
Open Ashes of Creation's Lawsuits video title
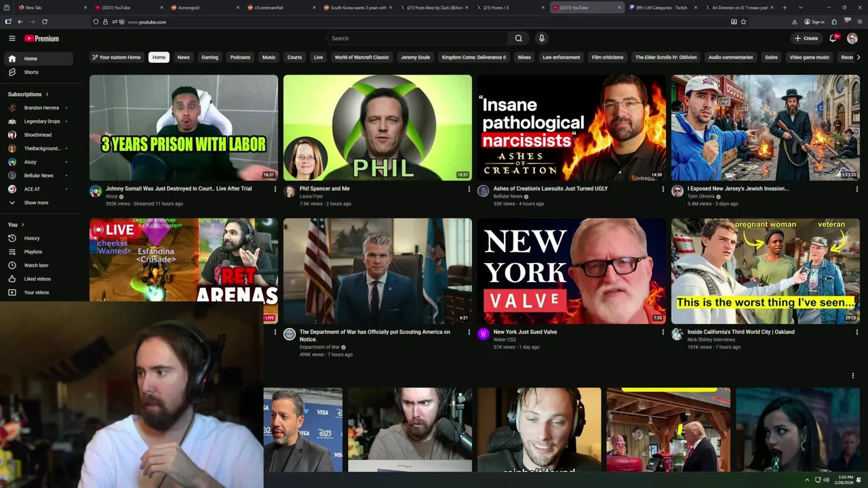(551, 188)
